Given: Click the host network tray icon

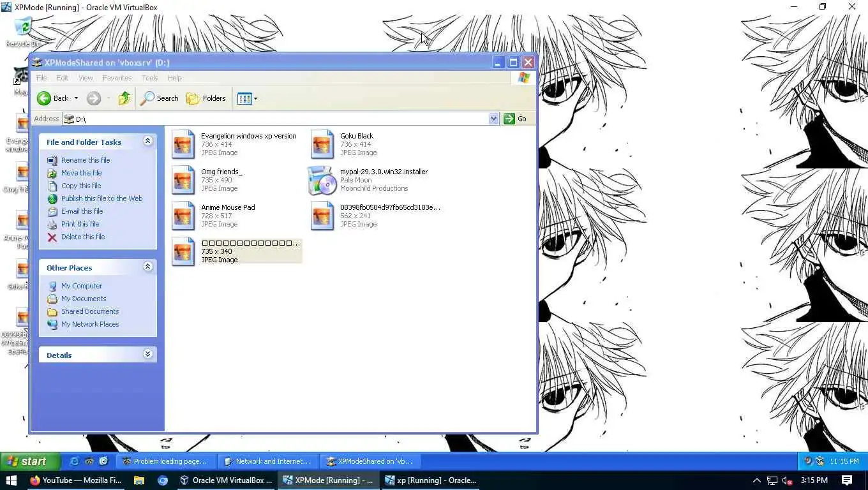Looking at the screenshot, I should tap(772, 480).
